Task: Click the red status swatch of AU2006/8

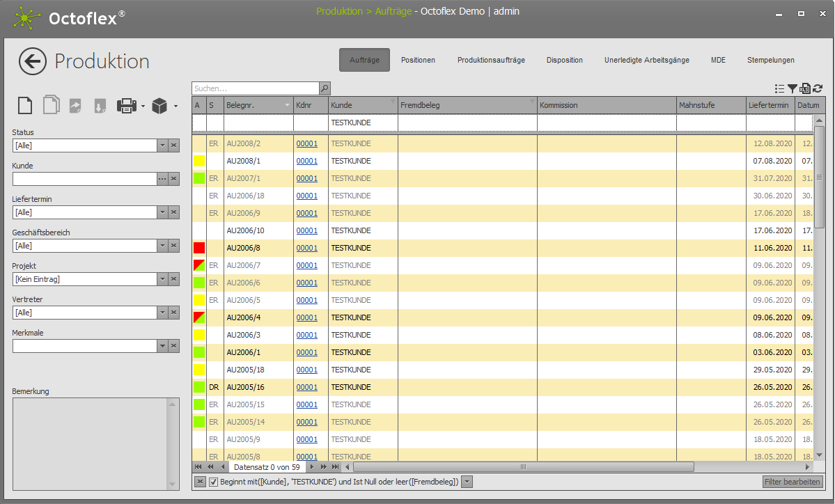Action: (x=199, y=248)
